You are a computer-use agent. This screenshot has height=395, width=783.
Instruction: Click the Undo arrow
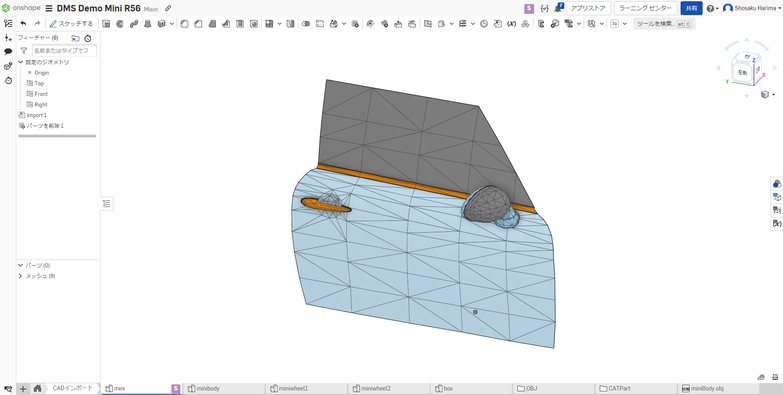coord(23,23)
